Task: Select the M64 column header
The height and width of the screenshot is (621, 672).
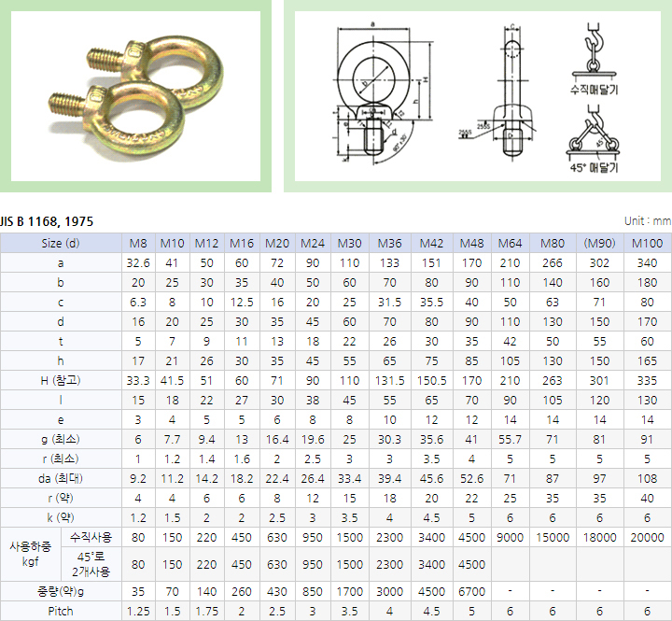Action: click(510, 243)
